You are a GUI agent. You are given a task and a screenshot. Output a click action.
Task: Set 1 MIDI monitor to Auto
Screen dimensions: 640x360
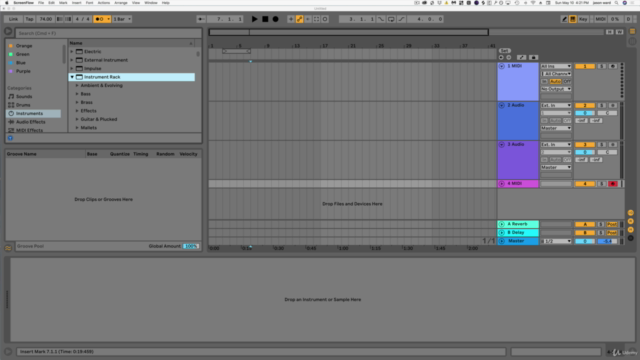click(555, 82)
